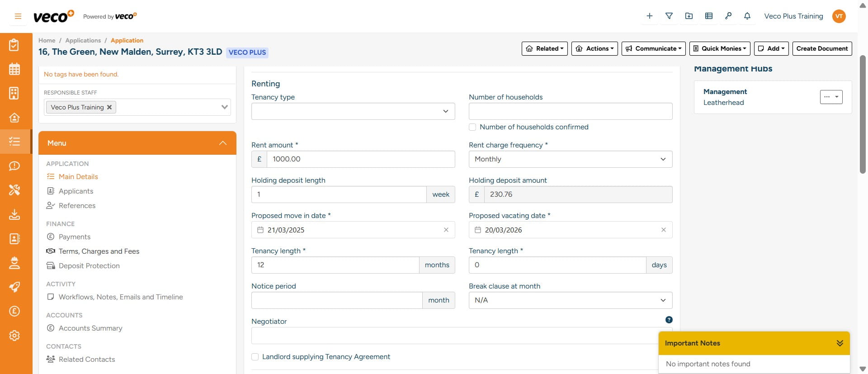The image size is (868, 374).
Task: Open the settings gear in left sidebar
Action: (x=14, y=336)
